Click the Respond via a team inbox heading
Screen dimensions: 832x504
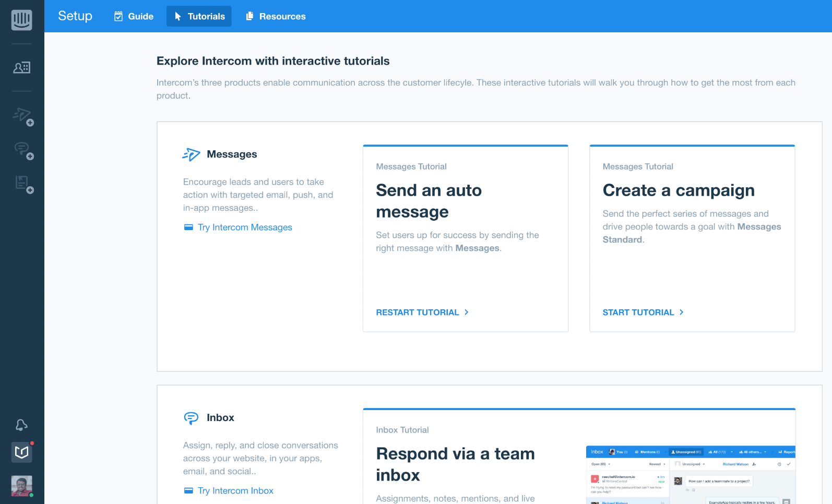tap(455, 464)
